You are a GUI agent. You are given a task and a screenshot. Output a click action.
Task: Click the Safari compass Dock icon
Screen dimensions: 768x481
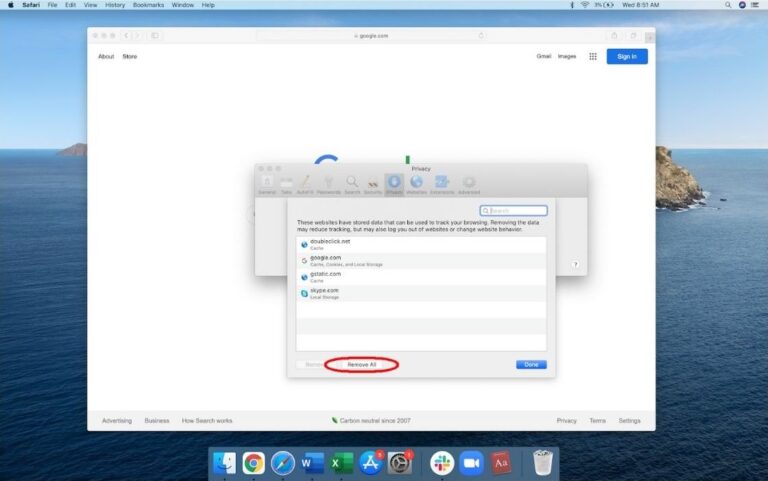pyautogui.click(x=283, y=462)
